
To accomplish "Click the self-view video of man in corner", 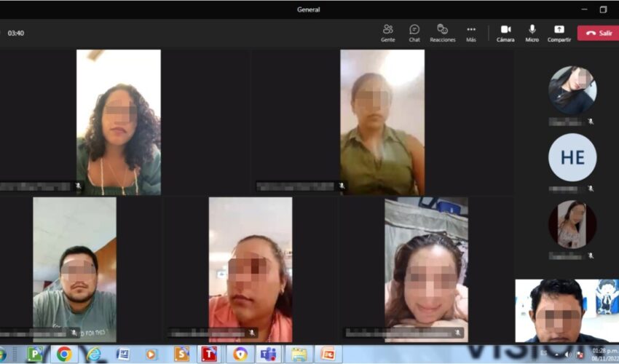I will point(567,311).
